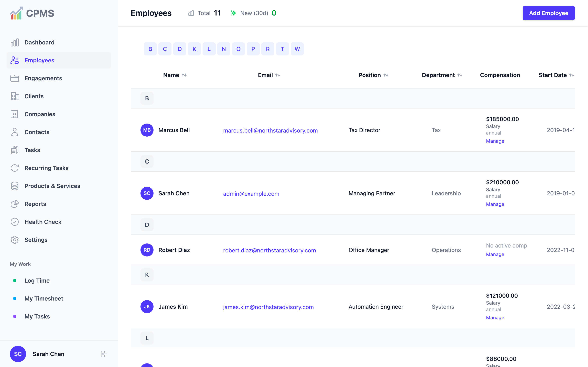Jump to letter K filter chip
This screenshot has width=588, height=367.
[x=194, y=49]
